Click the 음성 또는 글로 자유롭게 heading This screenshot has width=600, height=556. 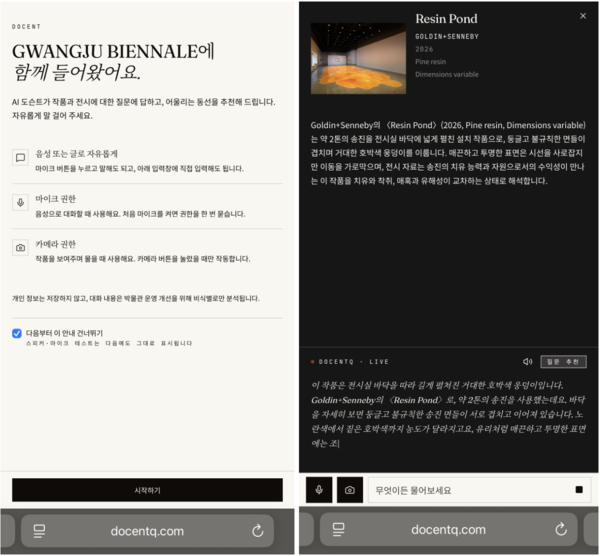point(77,153)
